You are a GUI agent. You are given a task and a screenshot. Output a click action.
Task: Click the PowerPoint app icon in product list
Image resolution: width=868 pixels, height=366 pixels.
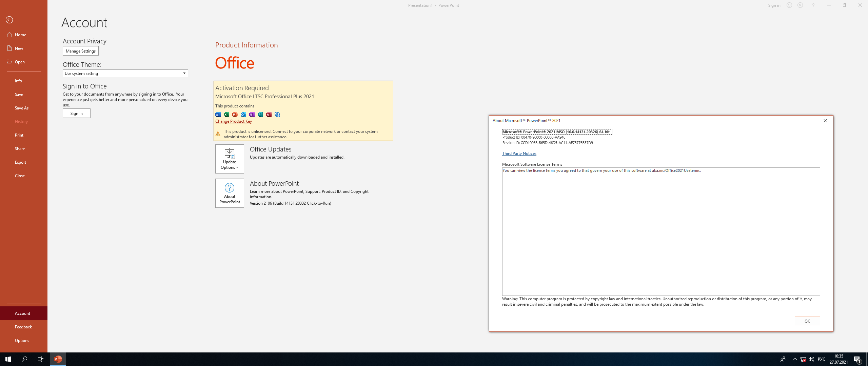tap(235, 115)
